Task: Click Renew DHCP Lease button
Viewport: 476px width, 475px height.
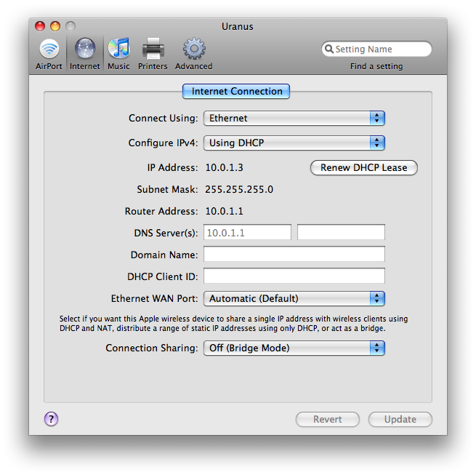Action: pos(363,168)
